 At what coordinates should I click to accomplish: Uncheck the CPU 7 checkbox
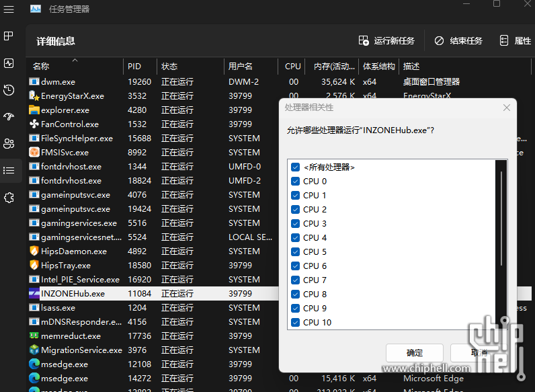296,280
